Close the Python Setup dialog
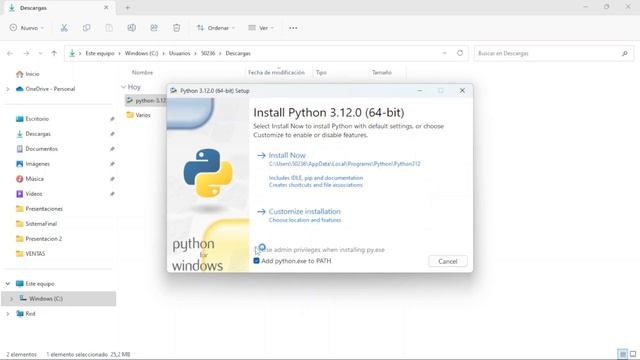 (x=462, y=91)
